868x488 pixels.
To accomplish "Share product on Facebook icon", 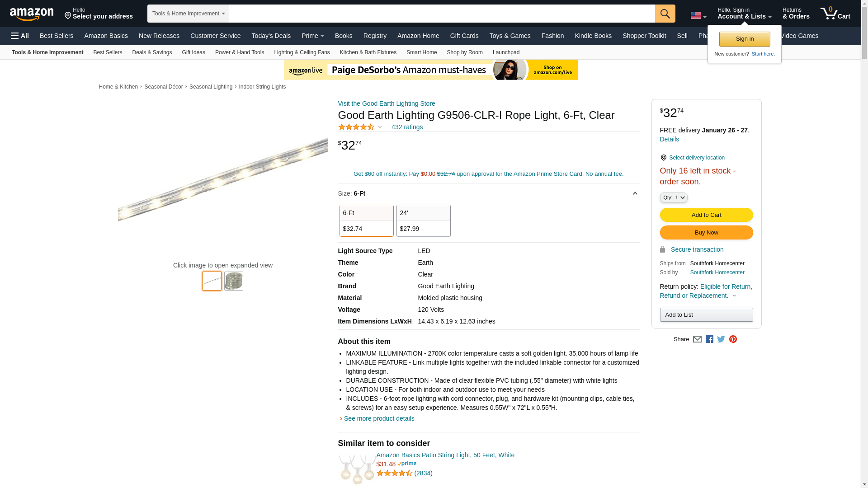I will pos(709,339).
